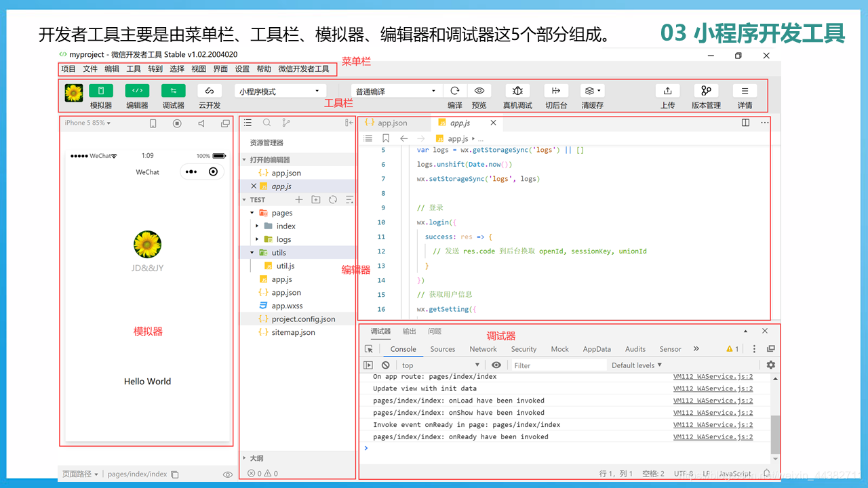Switch to the app.json editor tab
Viewport: 868px width, 488px height.
coord(393,123)
